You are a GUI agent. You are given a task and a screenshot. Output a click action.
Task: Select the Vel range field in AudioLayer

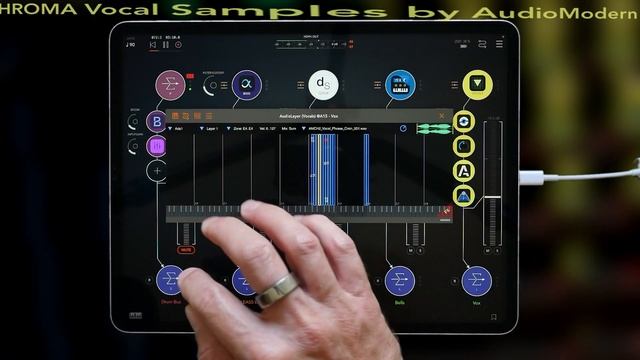click(268, 129)
